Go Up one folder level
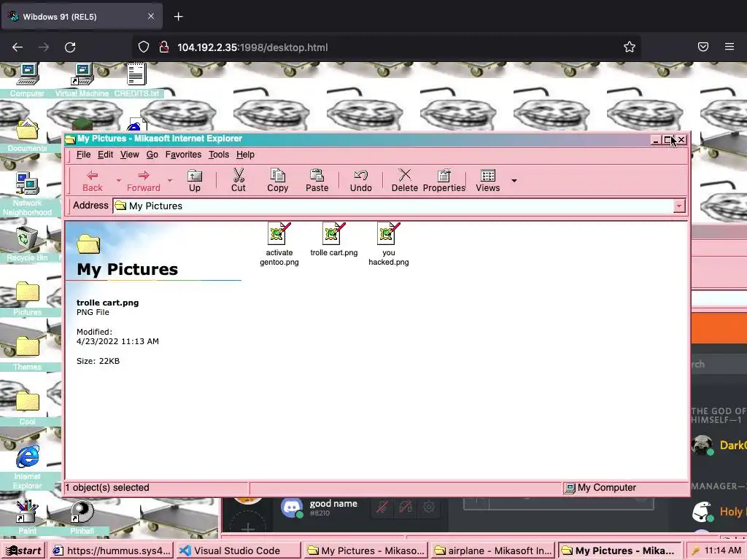This screenshot has height=560, width=747. 194,181
